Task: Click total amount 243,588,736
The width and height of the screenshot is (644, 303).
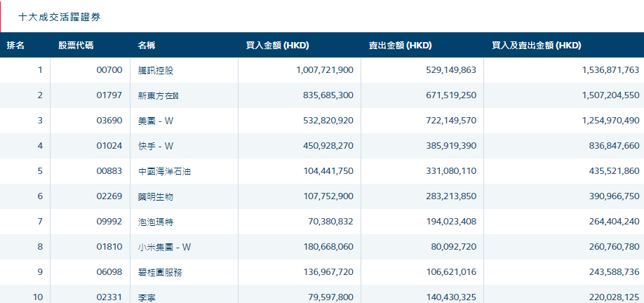Action: click(615, 272)
